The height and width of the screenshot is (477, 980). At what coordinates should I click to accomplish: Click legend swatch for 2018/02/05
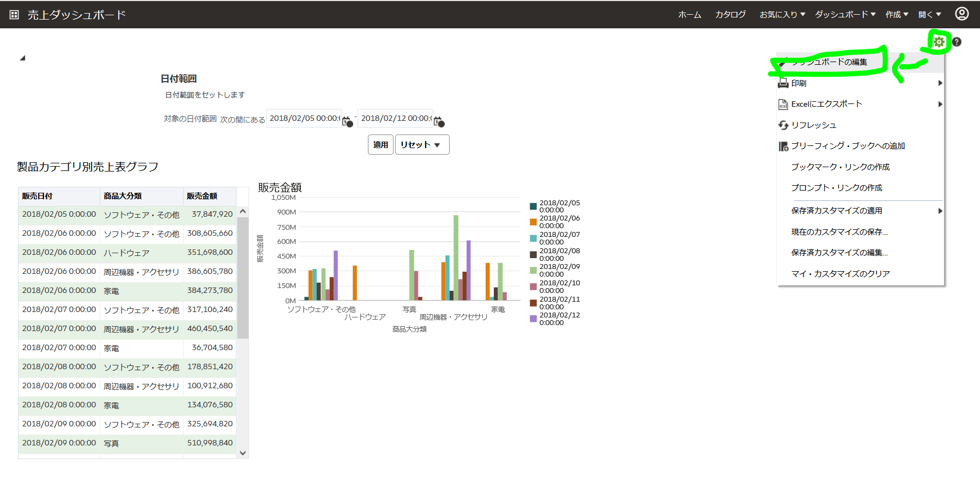click(533, 206)
